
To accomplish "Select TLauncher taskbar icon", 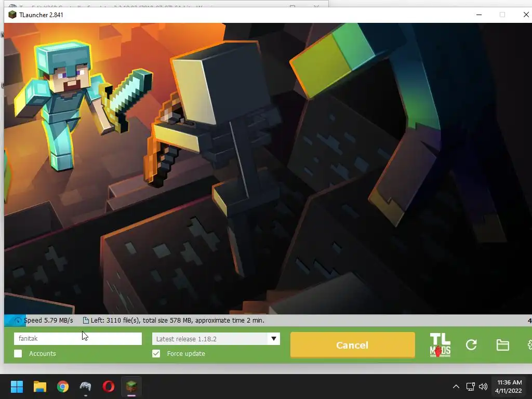I will point(131,387).
